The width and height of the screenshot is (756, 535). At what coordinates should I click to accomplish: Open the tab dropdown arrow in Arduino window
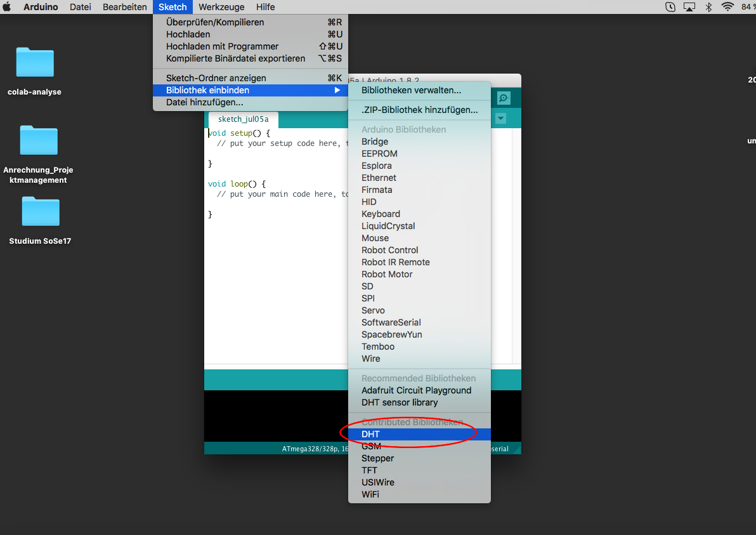(501, 118)
